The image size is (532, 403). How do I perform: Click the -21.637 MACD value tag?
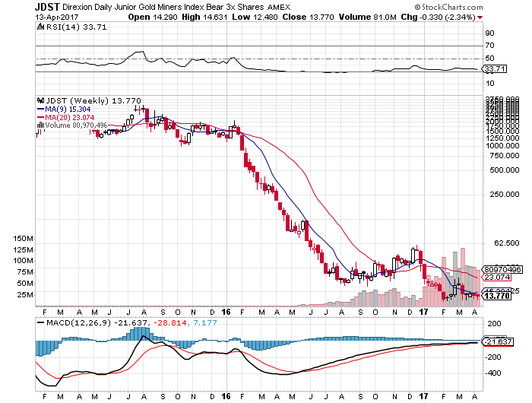[x=498, y=342]
